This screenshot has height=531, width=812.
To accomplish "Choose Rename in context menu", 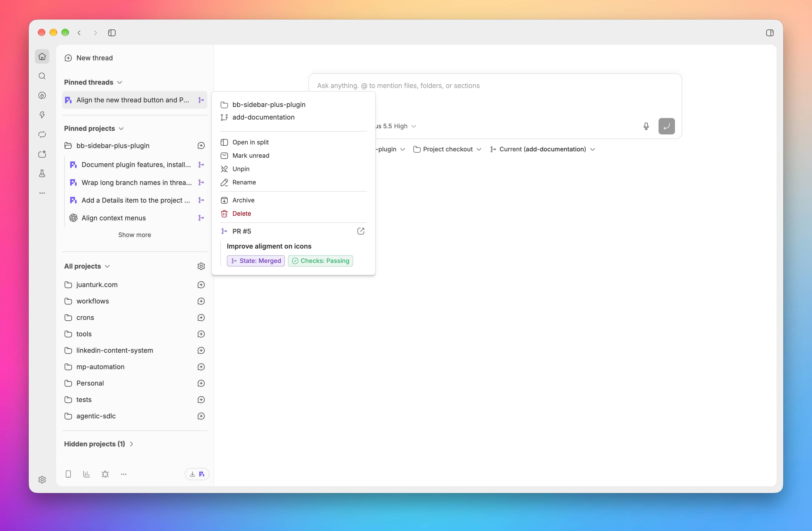I will click(293, 182).
